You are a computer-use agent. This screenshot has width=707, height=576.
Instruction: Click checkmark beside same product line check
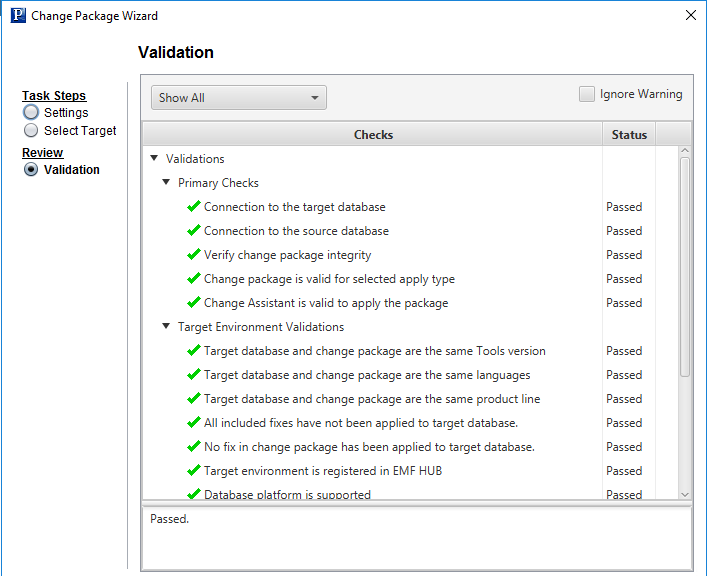pyautogui.click(x=194, y=399)
